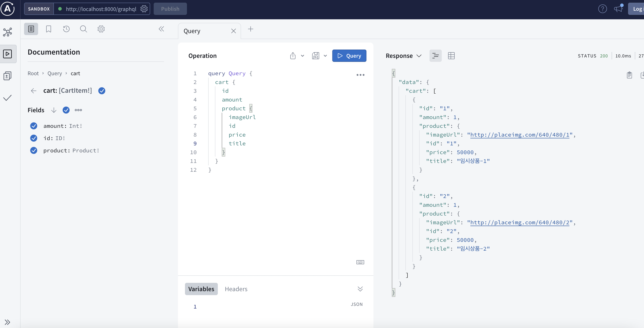Viewport: 644px width, 328px height.
Task: Switch response to table view icon
Action: click(451, 56)
